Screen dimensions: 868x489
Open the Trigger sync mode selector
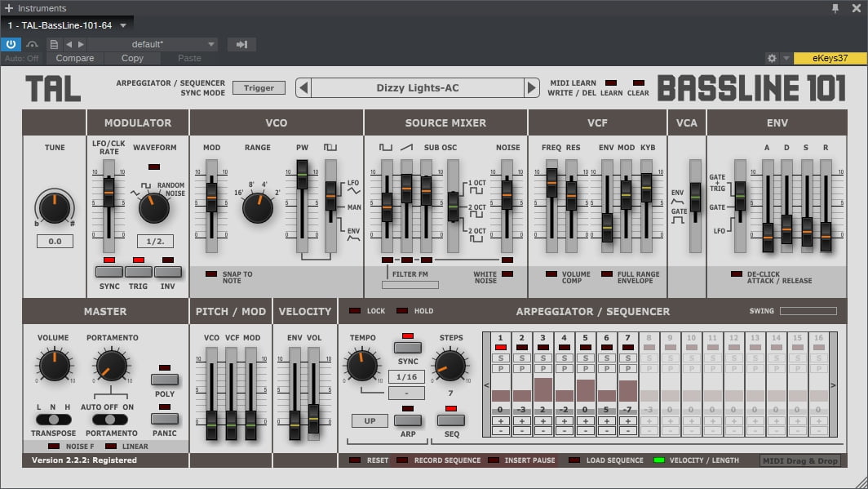(x=259, y=87)
